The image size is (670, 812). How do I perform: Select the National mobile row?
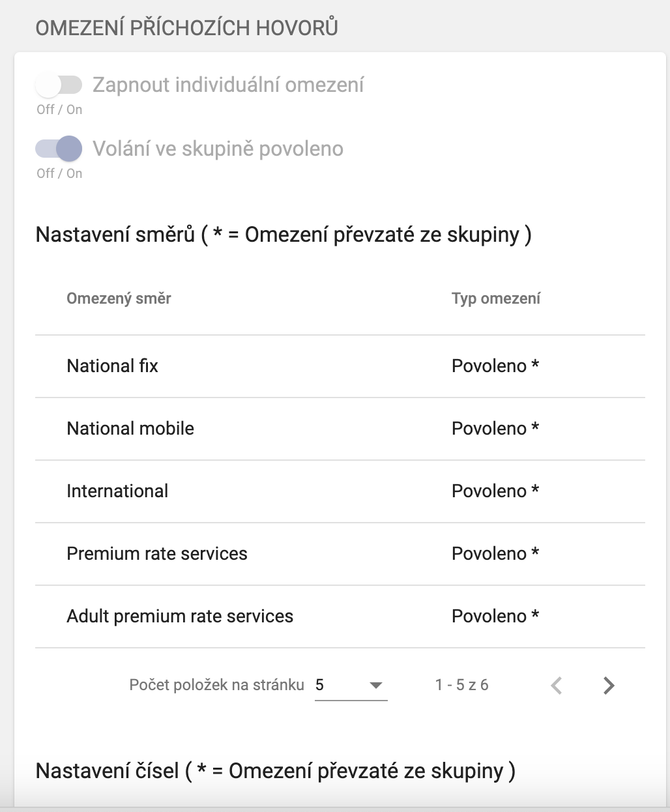pyautogui.click(x=130, y=429)
